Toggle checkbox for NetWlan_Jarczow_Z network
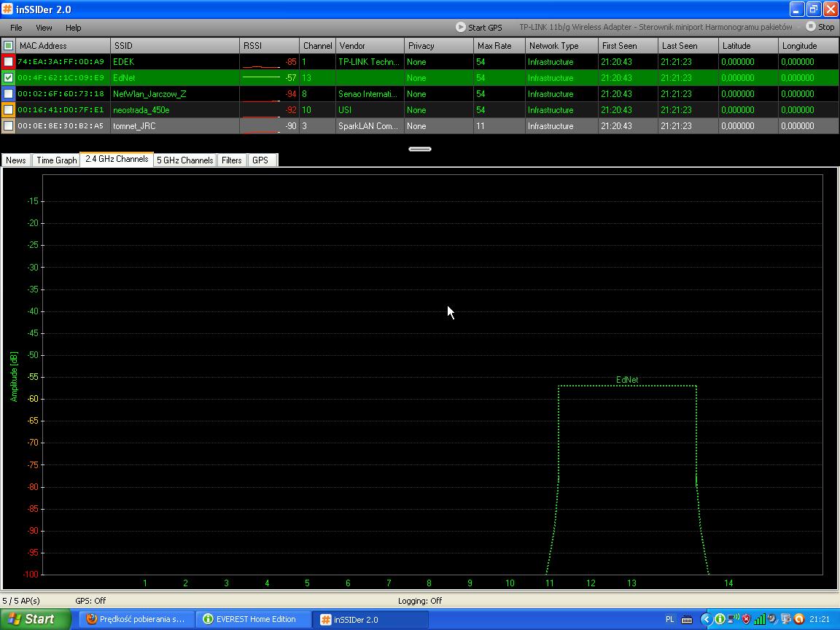 [8, 94]
